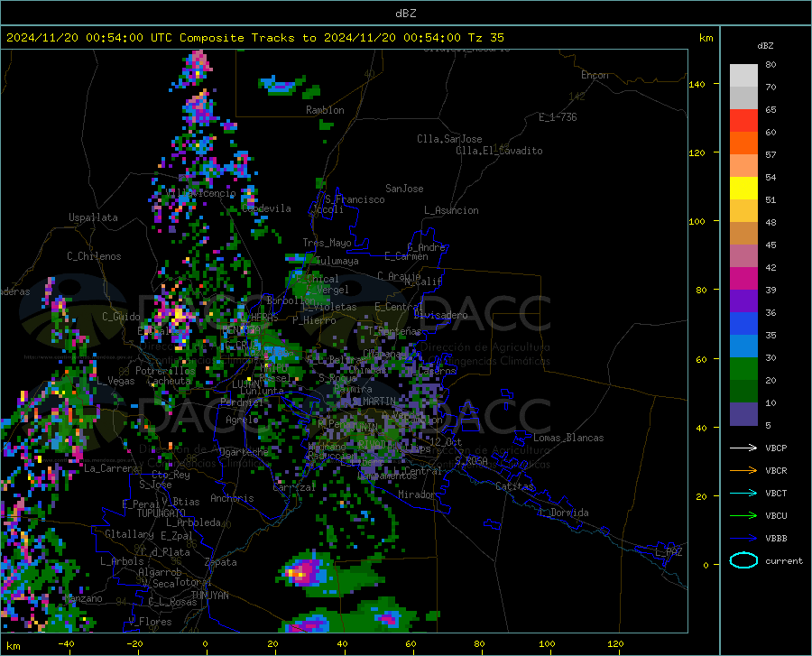Click the cyan VBCT arrow legend icon
The image size is (812, 656).
(x=743, y=493)
